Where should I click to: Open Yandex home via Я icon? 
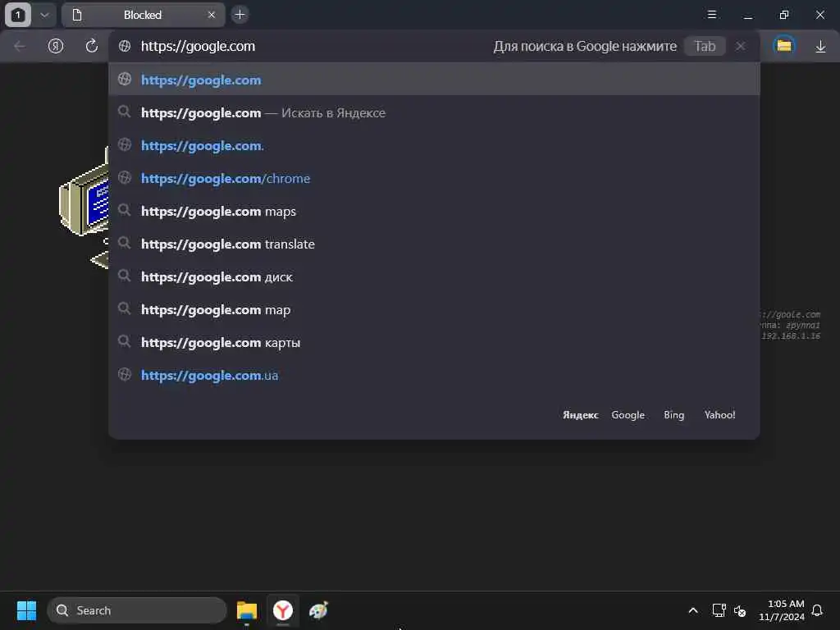point(56,46)
